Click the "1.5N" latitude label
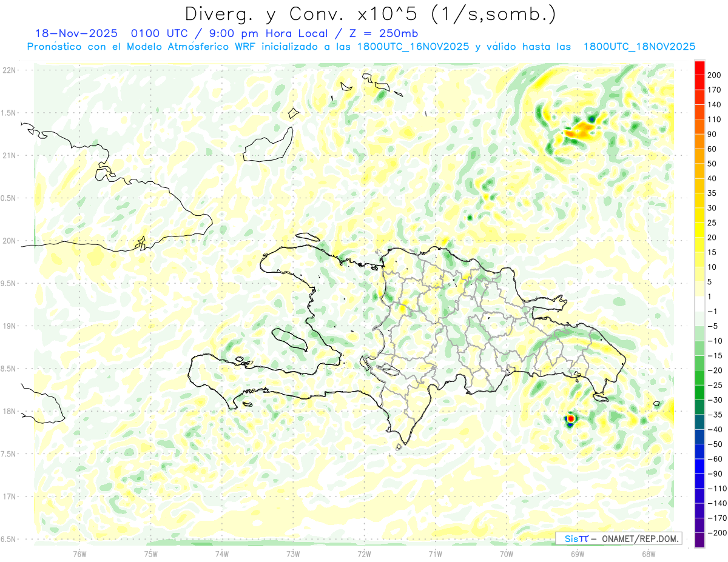 [x=10, y=113]
